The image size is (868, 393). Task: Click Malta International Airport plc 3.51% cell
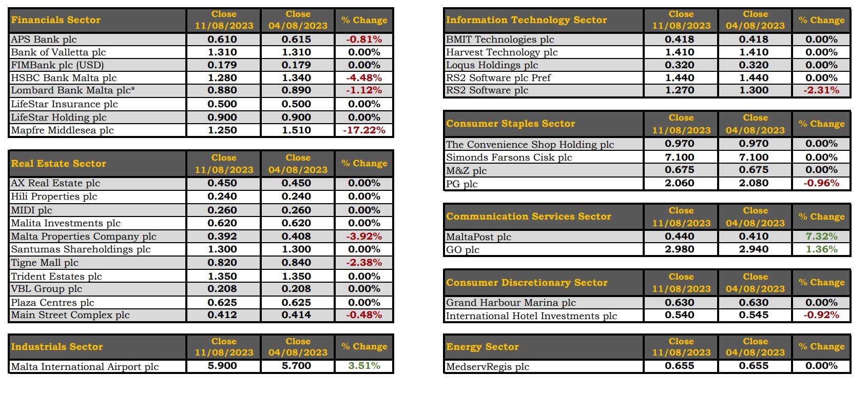(x=364, y=366)
